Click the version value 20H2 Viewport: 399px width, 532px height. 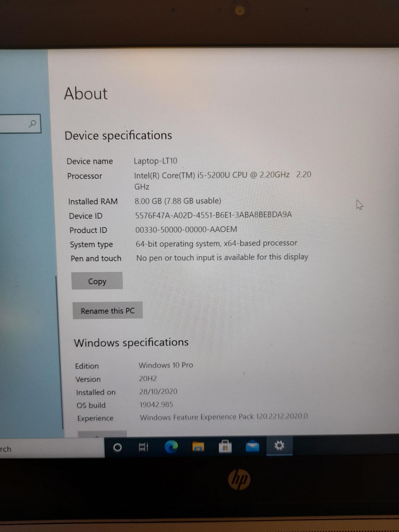point(148,378)
